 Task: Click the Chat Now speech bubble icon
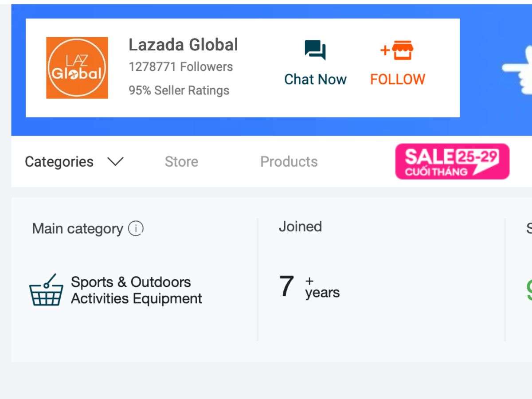coord(315,50)
